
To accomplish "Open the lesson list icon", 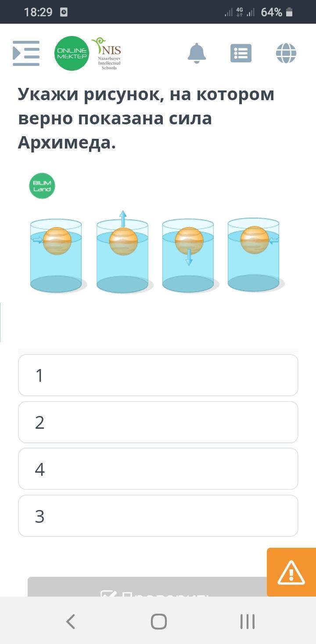I will [x=241, y=53].
